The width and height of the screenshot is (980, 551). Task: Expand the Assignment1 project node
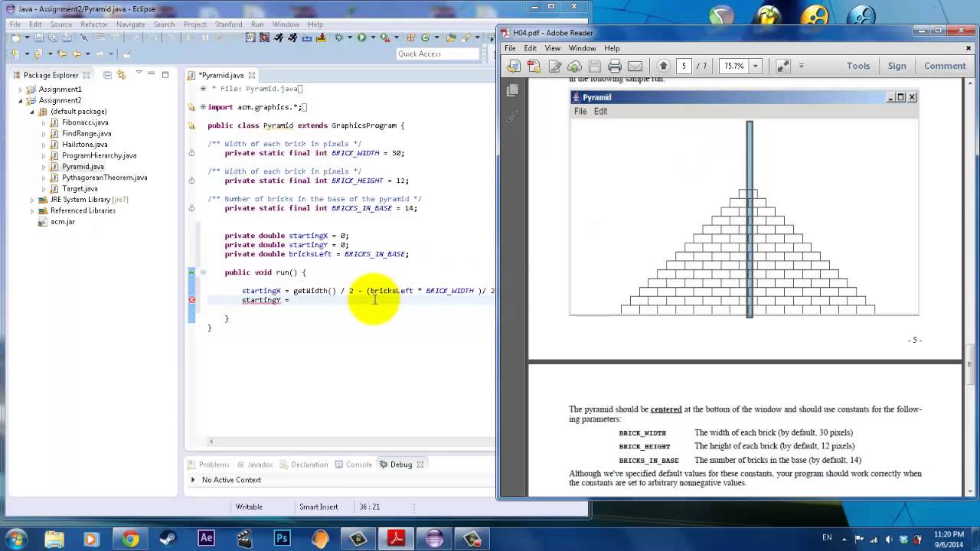21,90
